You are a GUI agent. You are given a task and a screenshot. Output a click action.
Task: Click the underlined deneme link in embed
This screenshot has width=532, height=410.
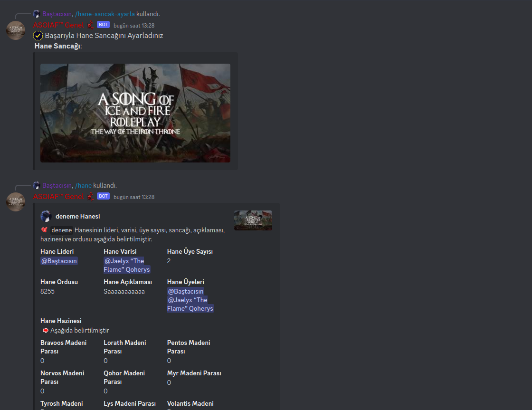62,230
